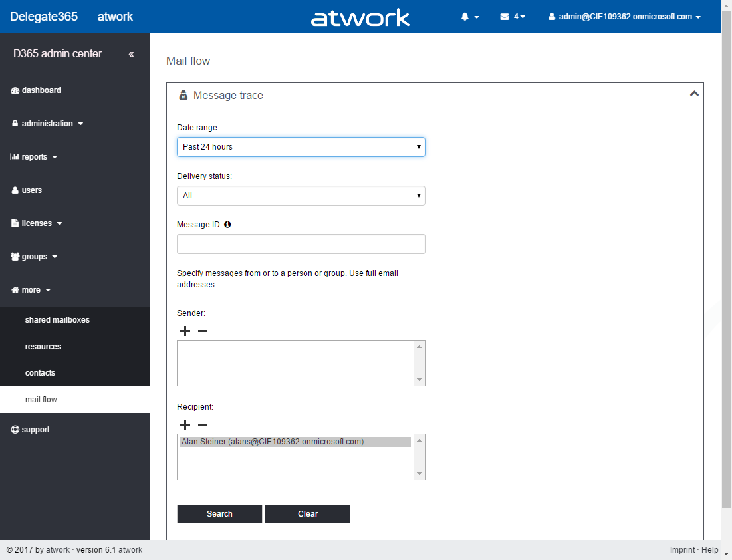Viewport: 732px width, 560px height.
Task: Collapse the sidebar with double-chevron icon
Action: pyautogui.click(x=131, y=54)
